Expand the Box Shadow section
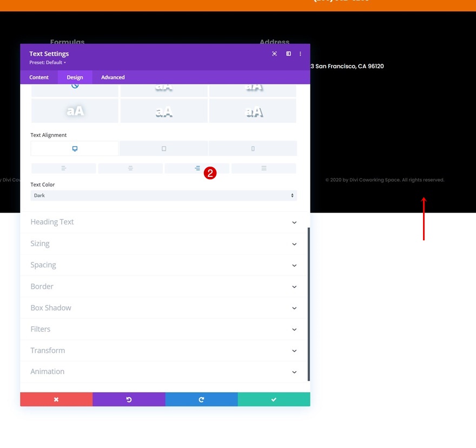This screenshot has width=476, height=448. pyautogui.click(x=163, y=308)
